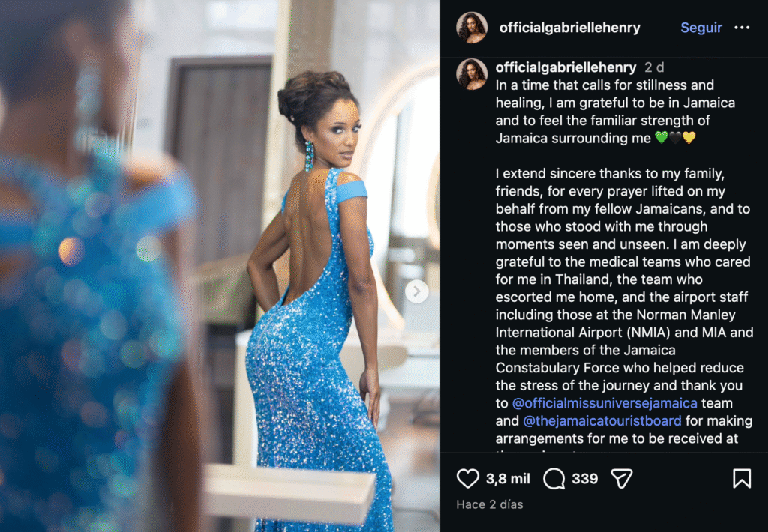Click the yellow heart emoji in the caption
Viewport: 768px width, 532px height.
(688, 138)
